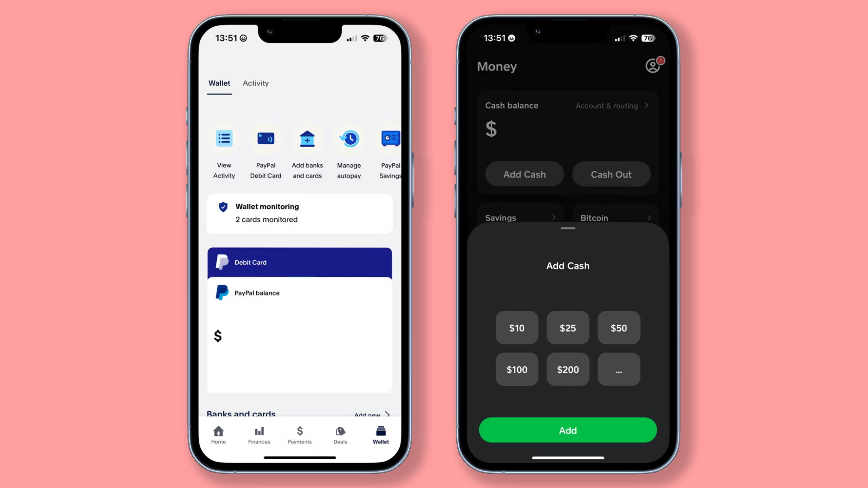Tap Cash Out to withdraw funds
The width and height of the screenshot is (868, 488).
coord(611,174)
